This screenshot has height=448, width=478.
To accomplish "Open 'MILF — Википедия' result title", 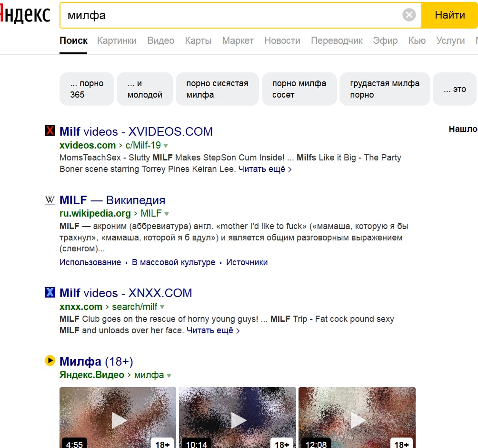I will [112, 200].
